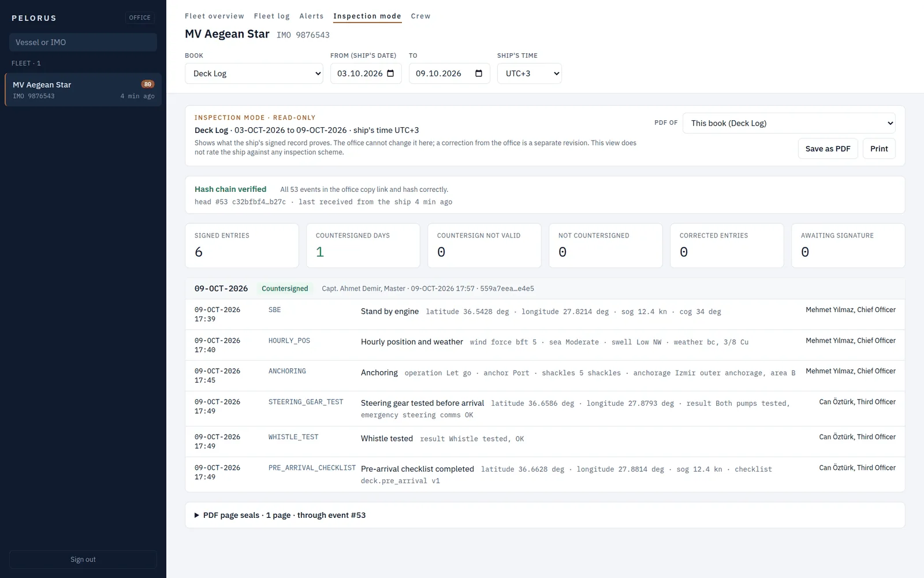
Task: Click the 80 alerts badge on MV Aegean Star
Action: pos(148,84)
